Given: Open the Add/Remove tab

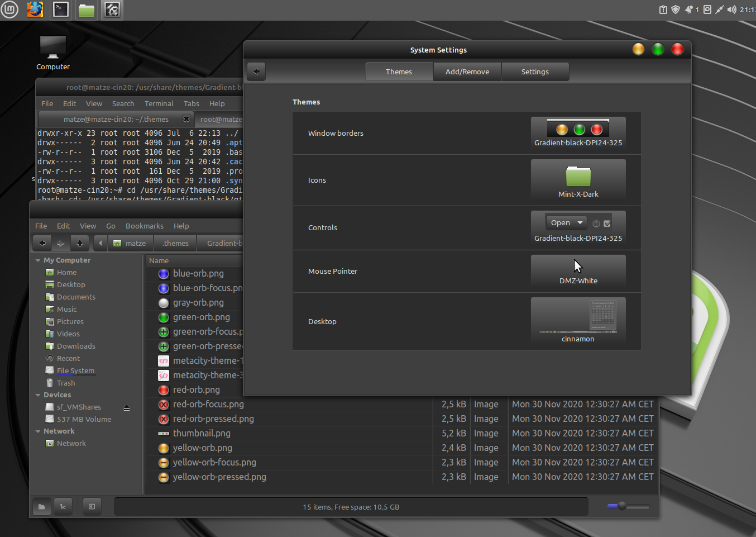Looking at the screenshot, I should pyautogui.click(x=467, y=72).
